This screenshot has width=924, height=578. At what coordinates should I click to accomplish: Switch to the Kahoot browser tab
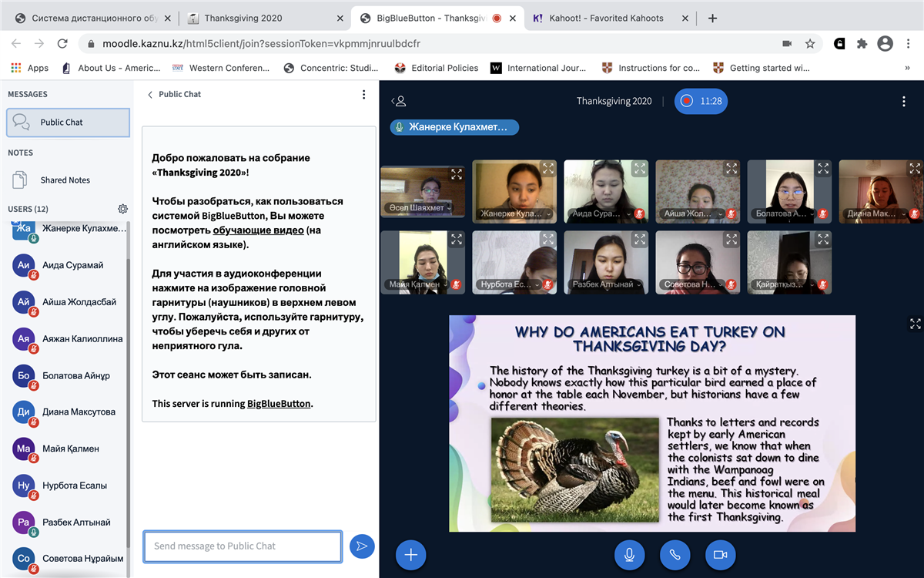point(608,18)
